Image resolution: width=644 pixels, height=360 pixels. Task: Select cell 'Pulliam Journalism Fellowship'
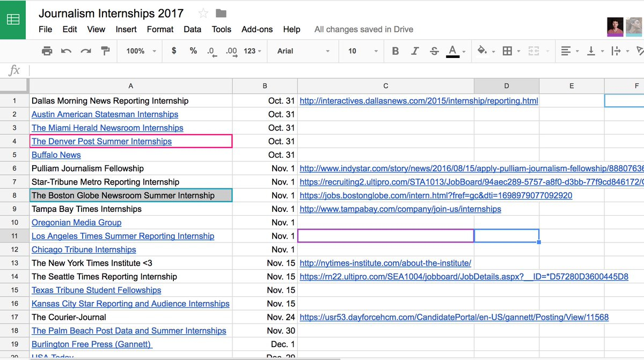coord(131,168)
